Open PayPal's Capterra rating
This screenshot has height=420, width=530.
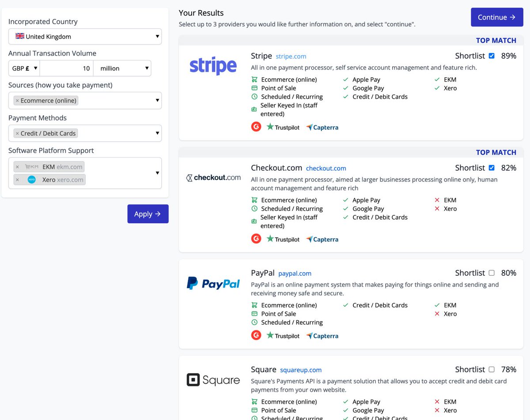coord(322,336)
